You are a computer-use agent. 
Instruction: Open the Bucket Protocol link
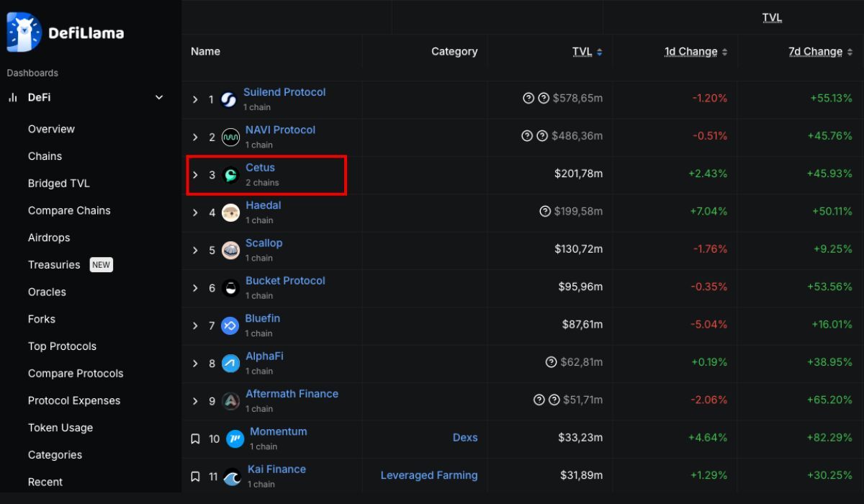click(x=285, y=281)
